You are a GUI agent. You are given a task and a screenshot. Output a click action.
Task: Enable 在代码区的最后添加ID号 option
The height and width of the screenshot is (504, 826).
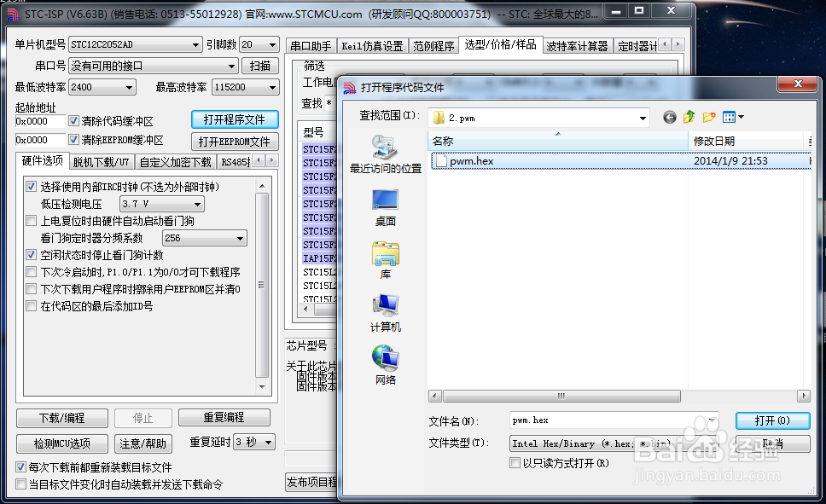click(32, 306)
